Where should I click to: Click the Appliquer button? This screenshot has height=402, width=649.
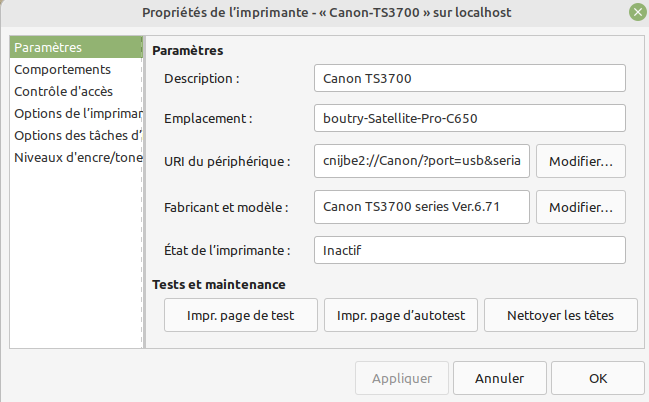pos(402,379)
